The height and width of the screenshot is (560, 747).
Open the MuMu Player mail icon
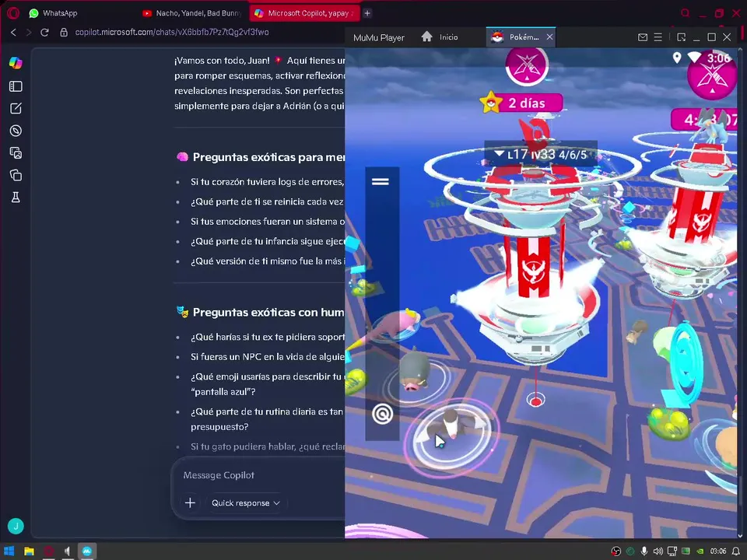pos(643,37)
